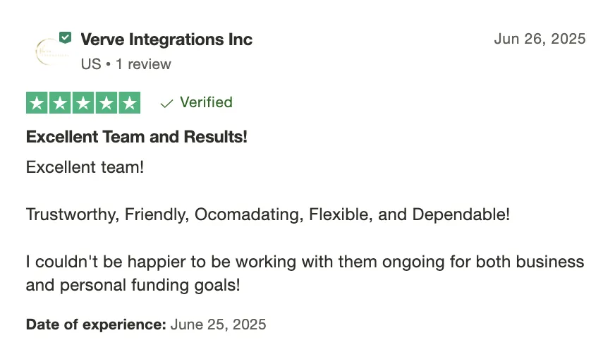Click the June 25, 2025 experience date
The width and height of the screenshot is (615, 364).
(x=218, y=324)
